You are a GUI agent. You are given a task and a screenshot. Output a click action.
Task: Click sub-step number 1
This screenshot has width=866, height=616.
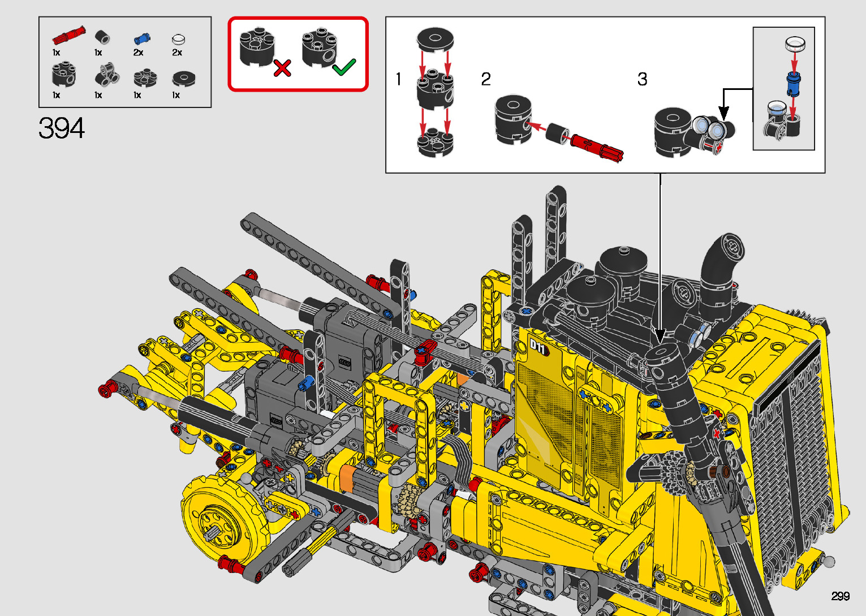[399, 79]
